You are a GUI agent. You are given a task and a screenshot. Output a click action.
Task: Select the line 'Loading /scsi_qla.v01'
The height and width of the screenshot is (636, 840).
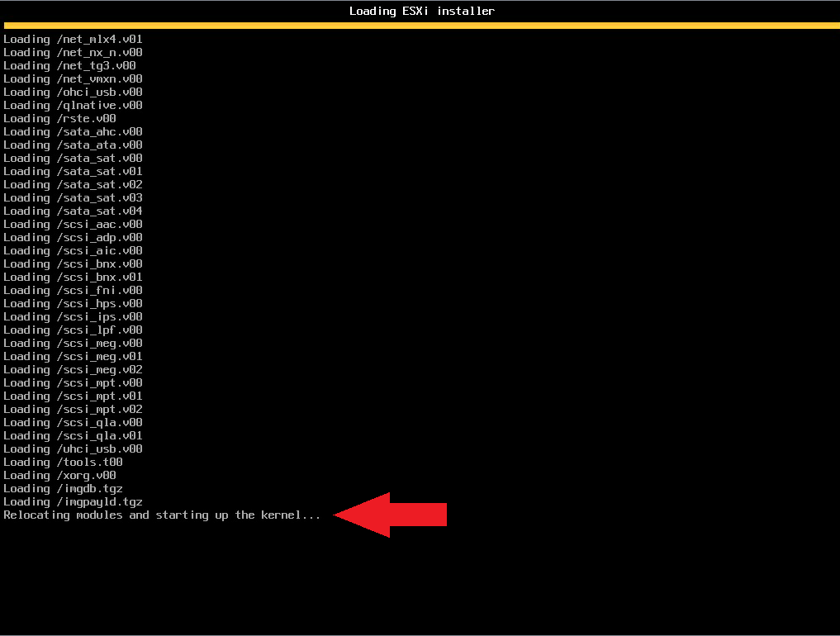click(x=73, y=435)
